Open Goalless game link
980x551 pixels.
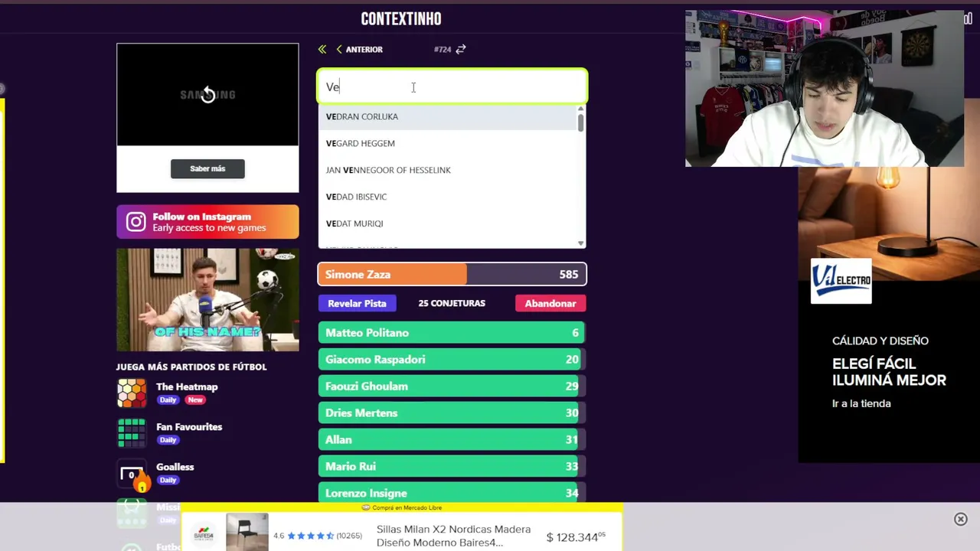point(175,467)
